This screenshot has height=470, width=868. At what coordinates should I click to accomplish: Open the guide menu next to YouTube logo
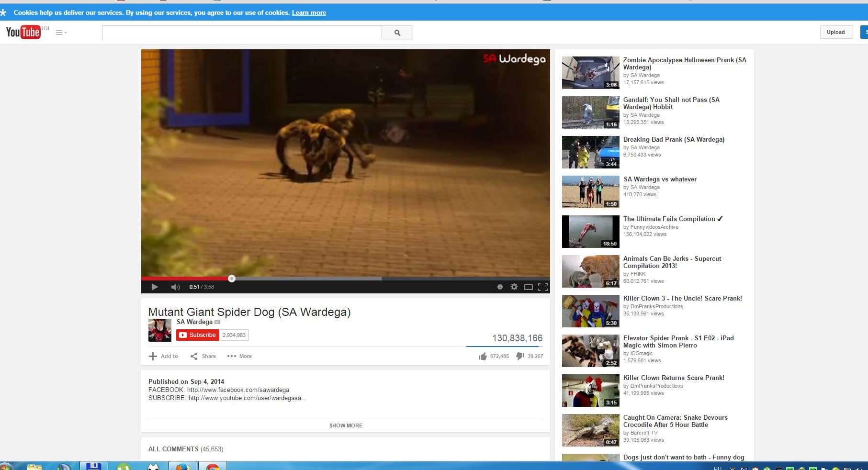pos(61,33)
